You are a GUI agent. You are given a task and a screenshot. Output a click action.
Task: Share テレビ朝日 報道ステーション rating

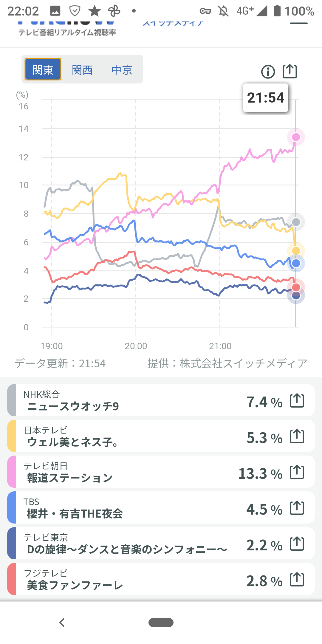[297, 472]
